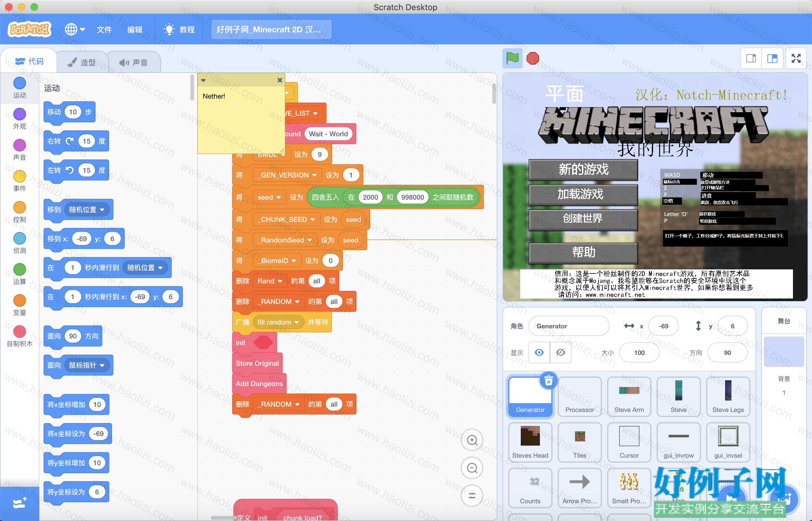The image size is (812, 521).
Task: Select the Cursor sprite
Action: click(x=629, y=443)
